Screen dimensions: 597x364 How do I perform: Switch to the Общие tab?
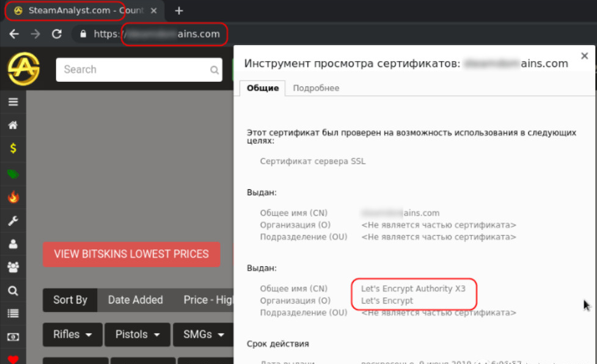[263, 88]
